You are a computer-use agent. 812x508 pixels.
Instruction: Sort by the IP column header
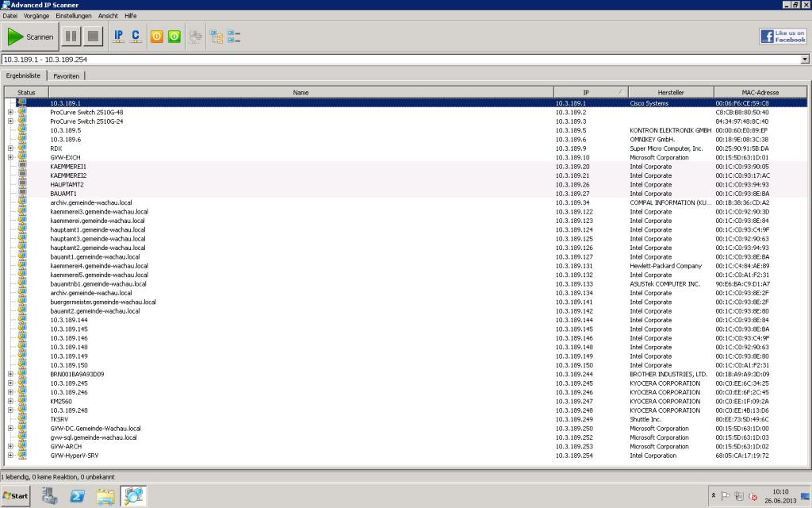pyautogui.click(x=591, y=92)
